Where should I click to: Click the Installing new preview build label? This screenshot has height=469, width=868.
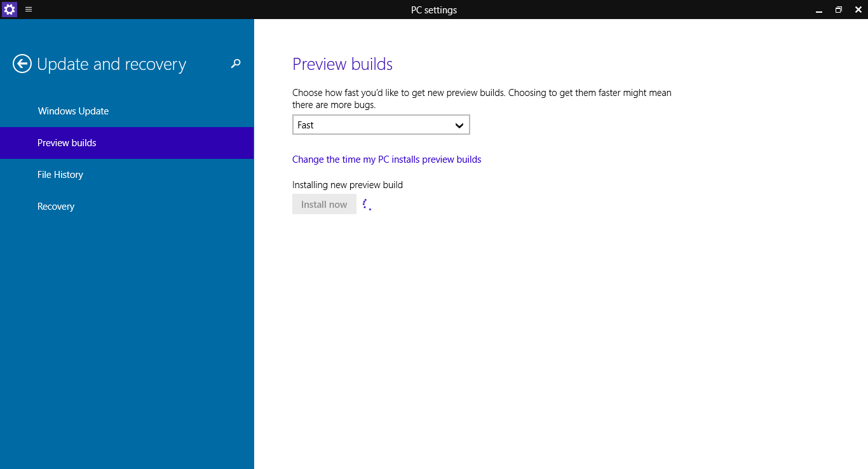[347, 184]
